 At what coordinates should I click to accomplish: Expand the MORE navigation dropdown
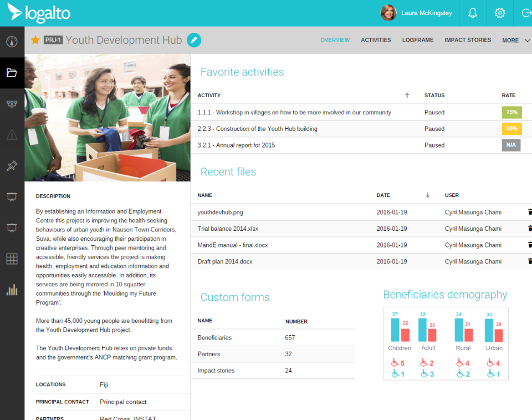[516, 40]
